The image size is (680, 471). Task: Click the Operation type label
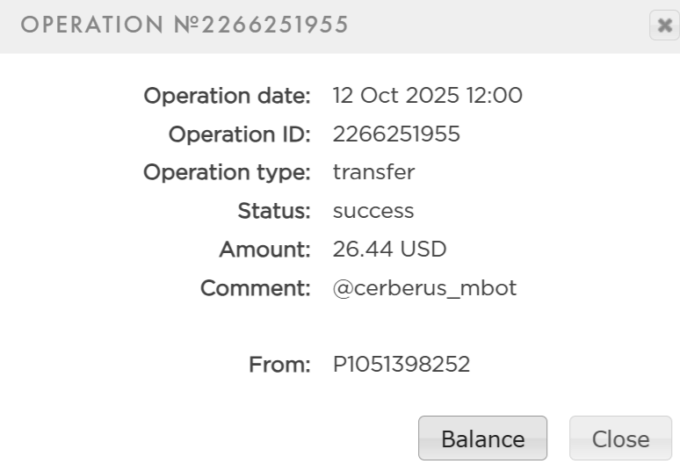click(x=227, y=172)
